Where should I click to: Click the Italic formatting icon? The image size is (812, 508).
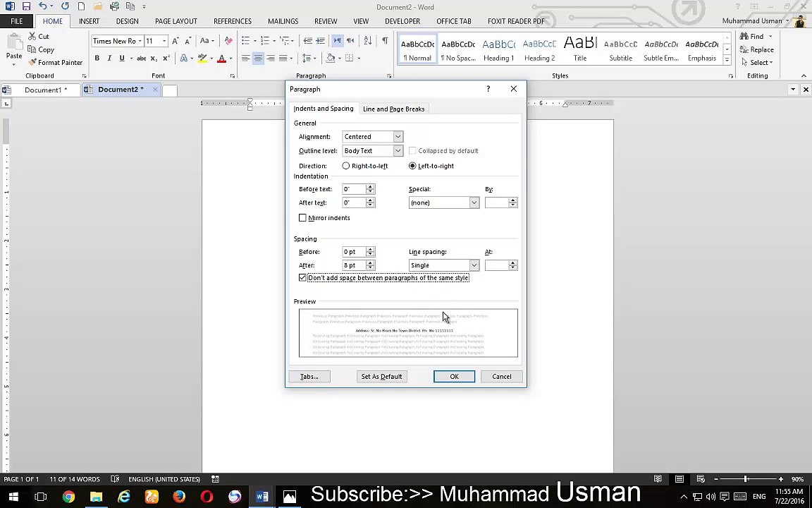coord(109,59)
